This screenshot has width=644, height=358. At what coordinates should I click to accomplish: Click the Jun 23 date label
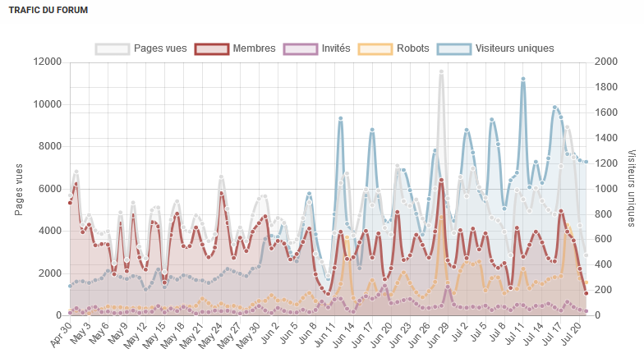point(401,334)
